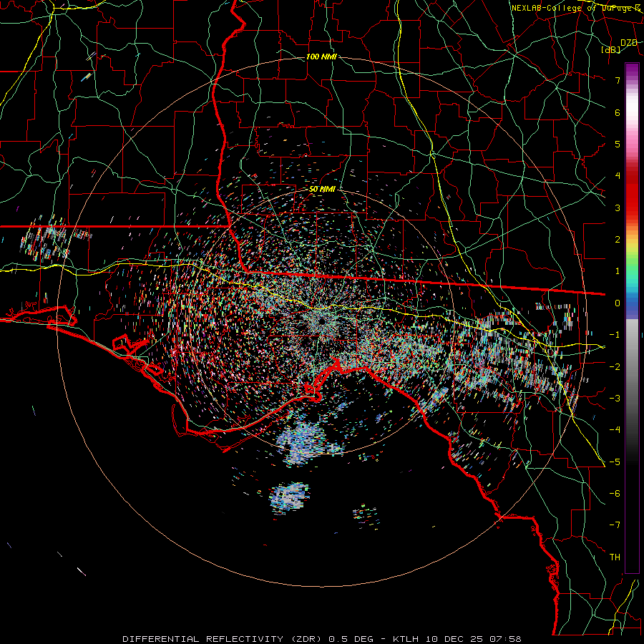Screen dimensions: 644x644
Task: Click the -2 dB tick label
Action: [x=615, y=367]
